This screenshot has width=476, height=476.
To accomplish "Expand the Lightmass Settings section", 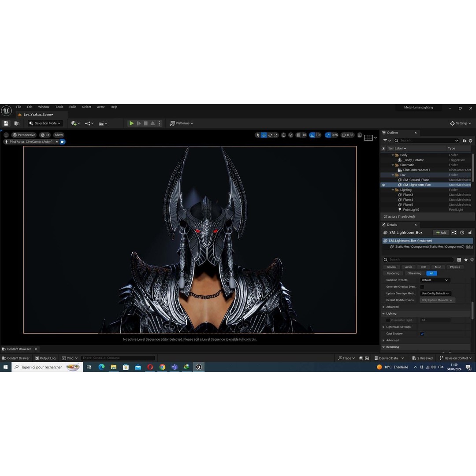I will tap(383, 327).
